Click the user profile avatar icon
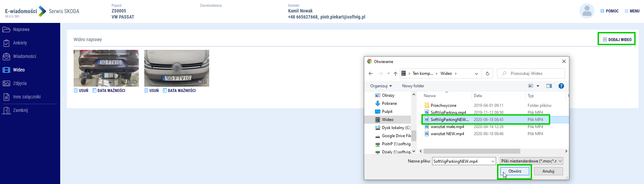Image resolution: width=644 pixels, height=184 pixels. click(586, 11)
